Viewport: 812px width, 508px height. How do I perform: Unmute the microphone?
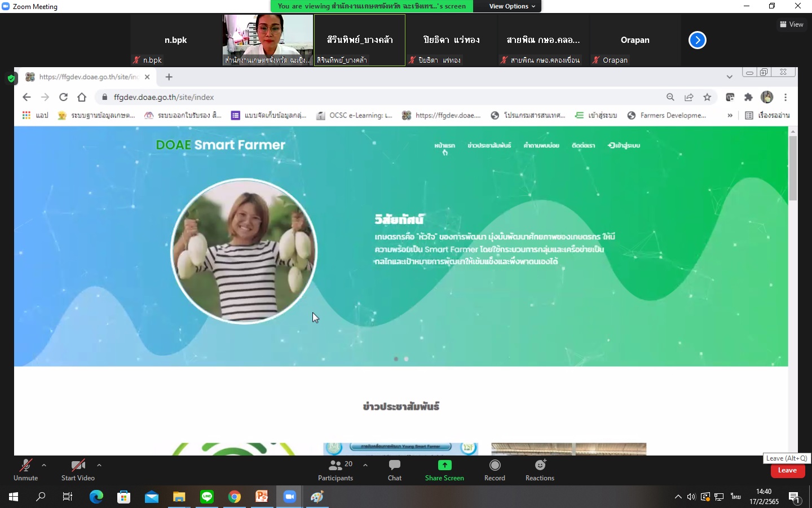(x=25, y=470)
